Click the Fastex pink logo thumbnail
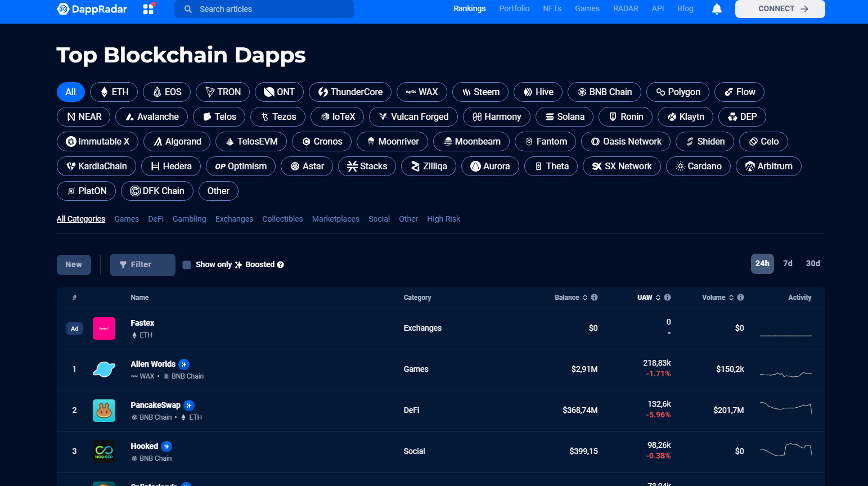 (104, 328)
